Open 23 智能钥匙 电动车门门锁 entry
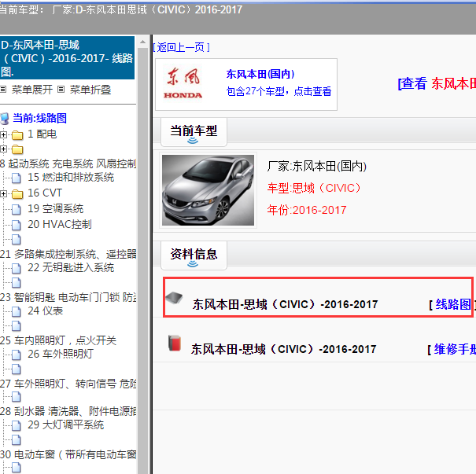The width and height of the screenshot is (476, 474). pos(68,297)
